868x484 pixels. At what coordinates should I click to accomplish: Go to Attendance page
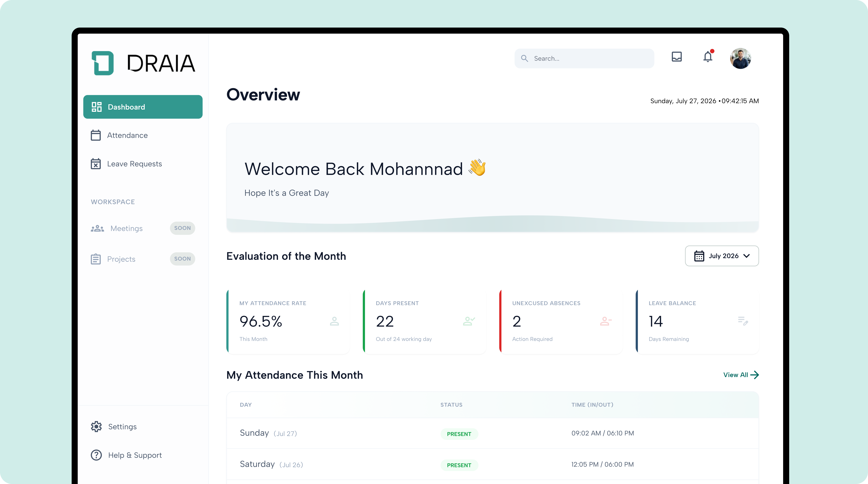143,135
